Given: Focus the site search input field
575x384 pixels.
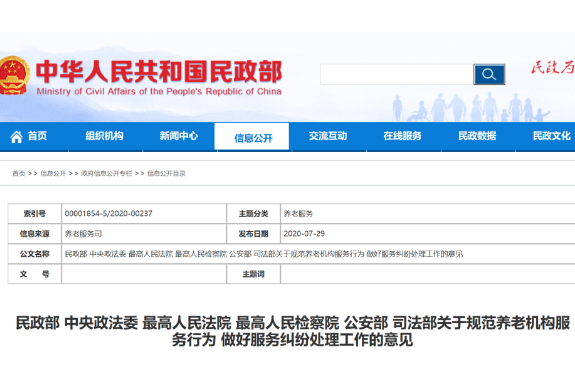Looking at the screenshot, I should [x=397, y=74].
